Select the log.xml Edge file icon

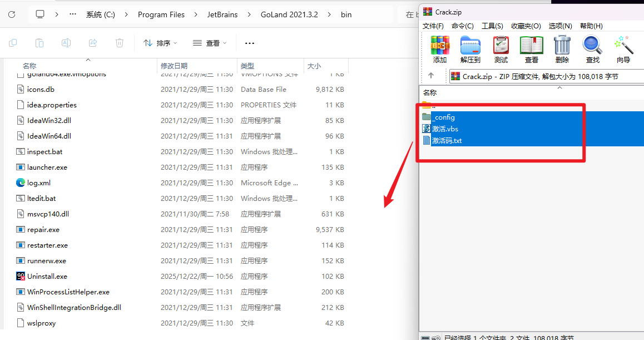coord(21,183)
